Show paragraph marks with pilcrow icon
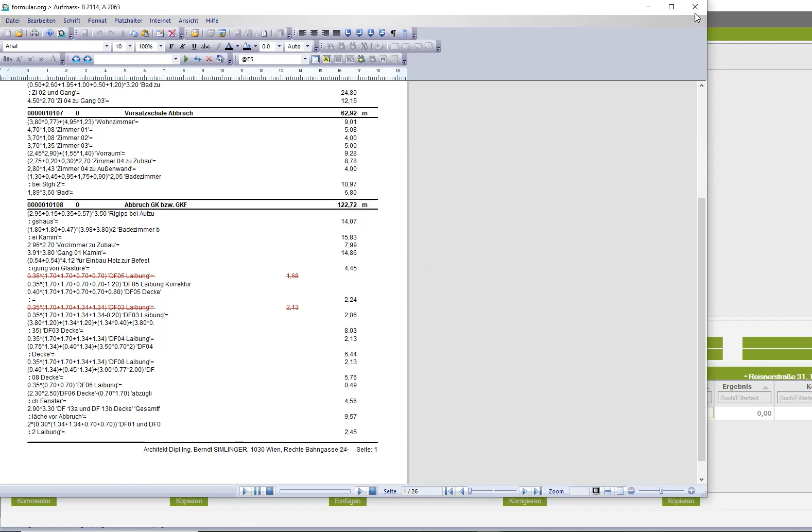 (393, 33)
